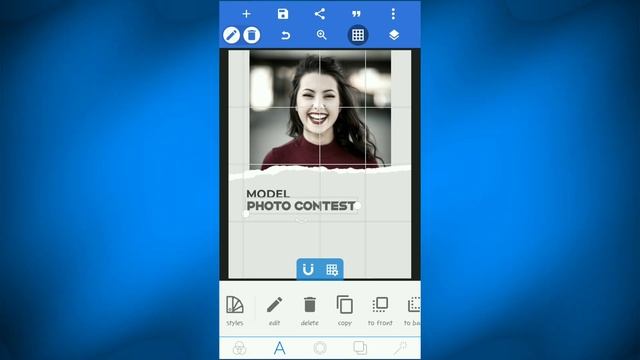Open text styles option
The width and height of the screenshot is (640, 360).
(235, 311)
